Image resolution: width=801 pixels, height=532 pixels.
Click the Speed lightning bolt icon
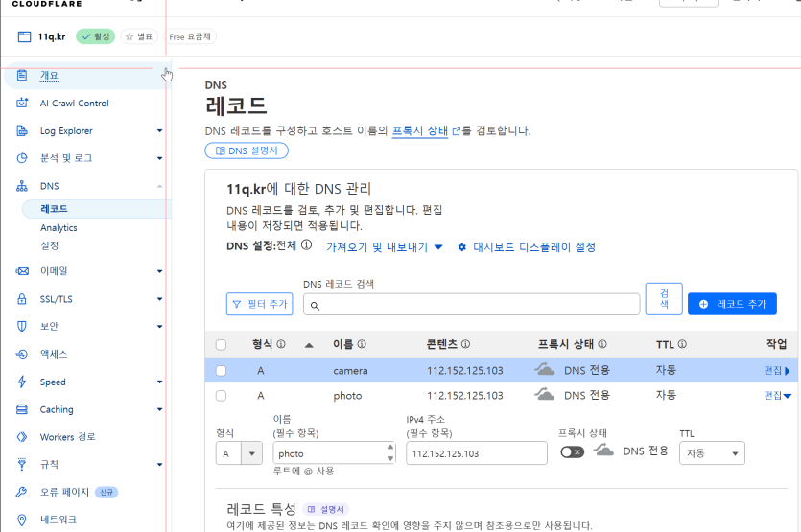(x=22, y=382)
